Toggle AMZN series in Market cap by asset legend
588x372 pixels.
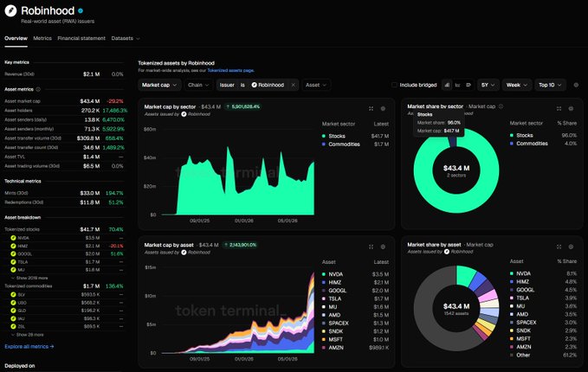333,348
